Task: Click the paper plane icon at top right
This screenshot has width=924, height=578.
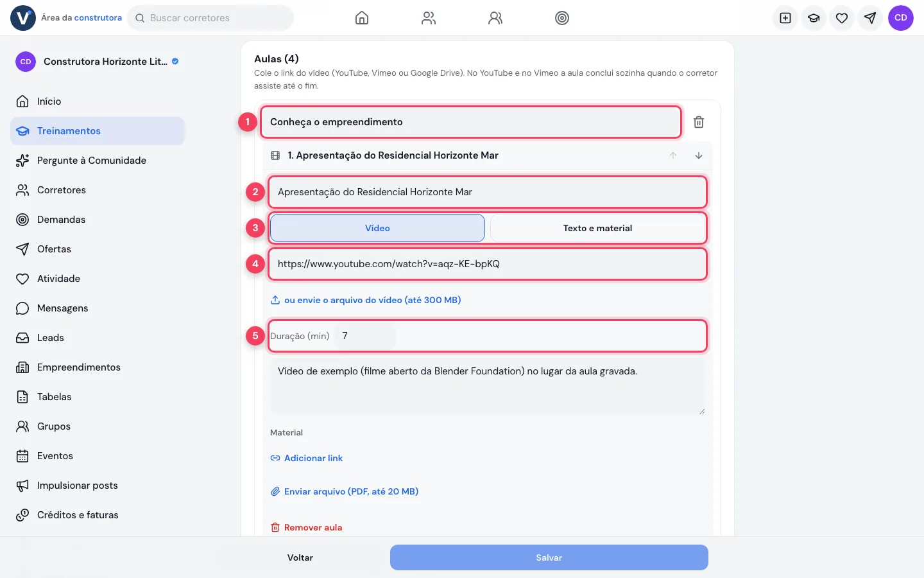Action: click(x=870, y=18)
